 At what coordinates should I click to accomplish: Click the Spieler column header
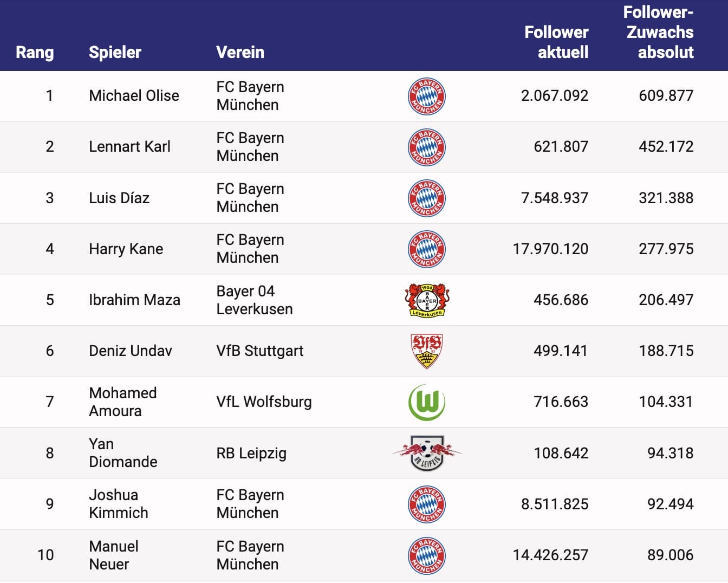click(115, 52)
